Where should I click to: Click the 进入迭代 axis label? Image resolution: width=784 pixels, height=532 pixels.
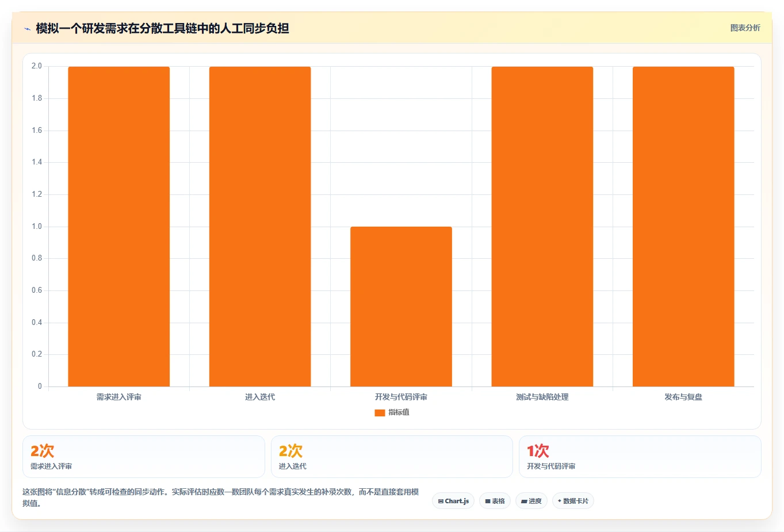tap(260, 397)
